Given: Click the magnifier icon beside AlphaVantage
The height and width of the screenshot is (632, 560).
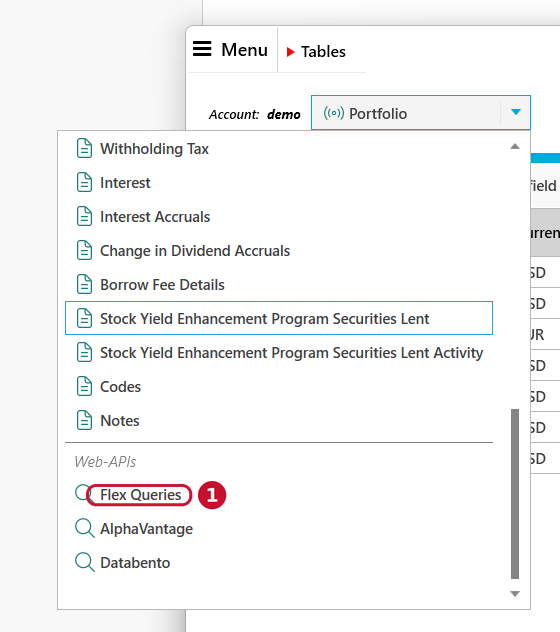Looking at the screenshot, I should point(85,528).
